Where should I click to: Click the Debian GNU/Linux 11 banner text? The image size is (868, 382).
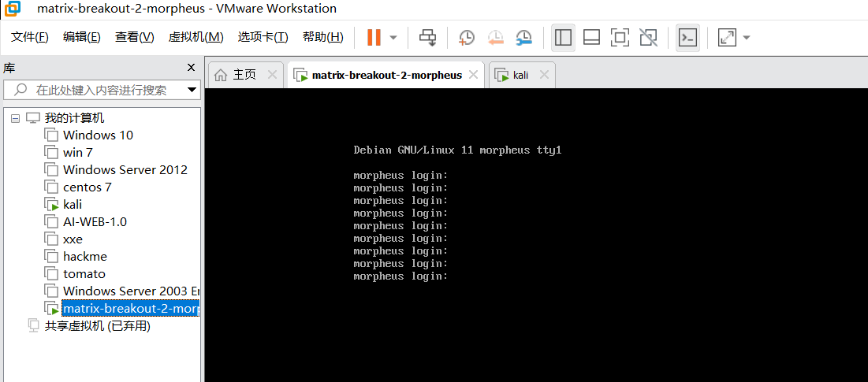(458, 150)
